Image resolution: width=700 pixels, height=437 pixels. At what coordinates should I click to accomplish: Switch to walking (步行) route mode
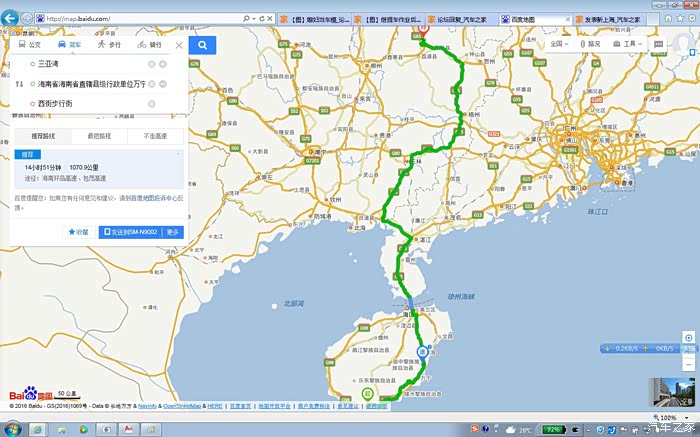(x=109, y=45)
